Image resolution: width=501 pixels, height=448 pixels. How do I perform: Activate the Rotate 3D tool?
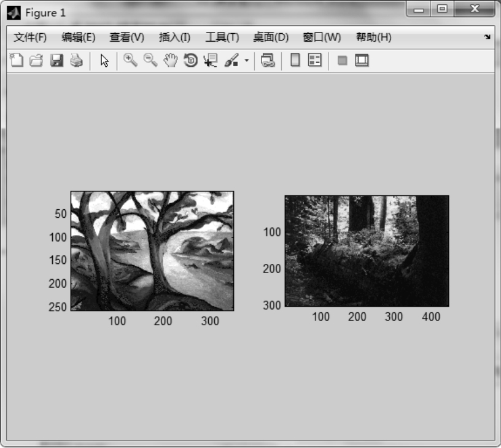[x=190, y=60]
